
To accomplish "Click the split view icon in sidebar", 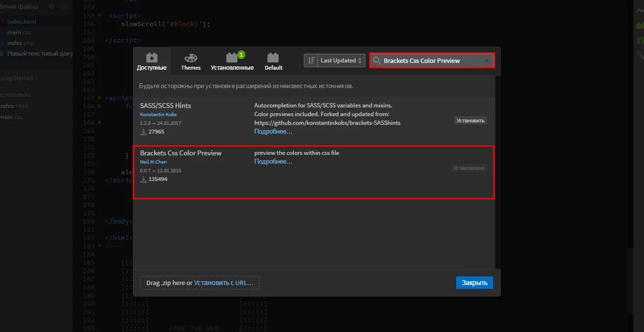I will click(x=64, y=7).
